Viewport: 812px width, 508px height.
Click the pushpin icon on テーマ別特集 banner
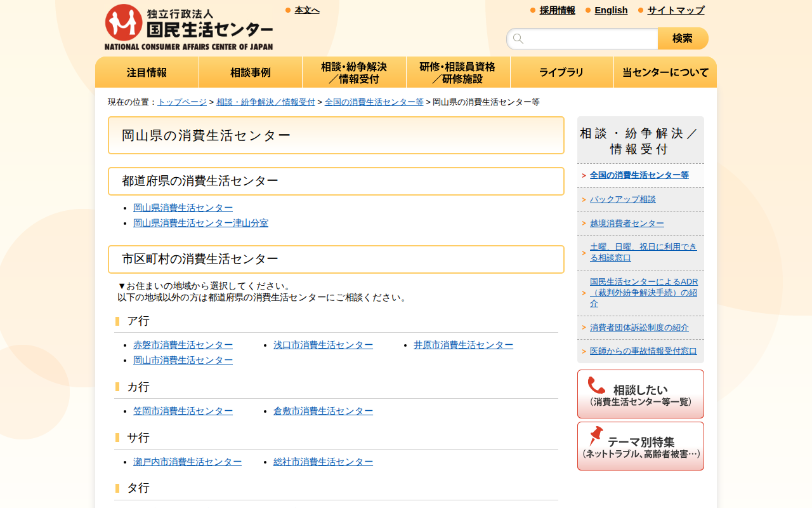(x=596, y=436)
